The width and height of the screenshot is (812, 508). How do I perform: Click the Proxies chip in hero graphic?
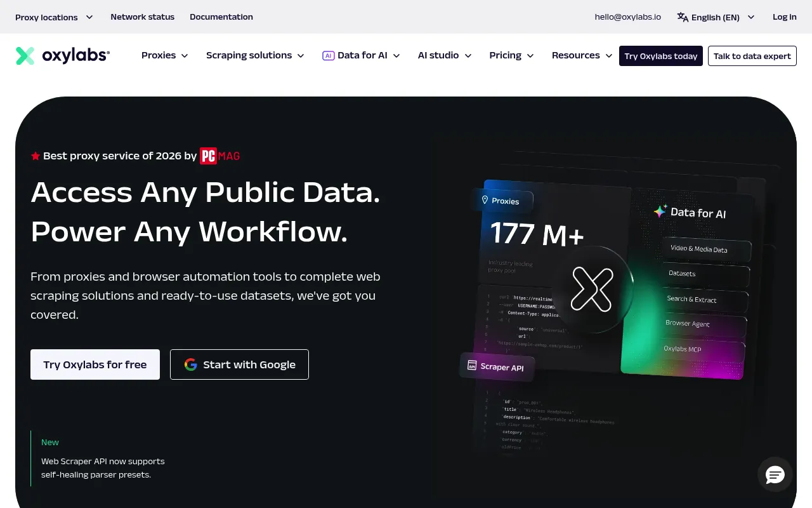click(502, 201)
